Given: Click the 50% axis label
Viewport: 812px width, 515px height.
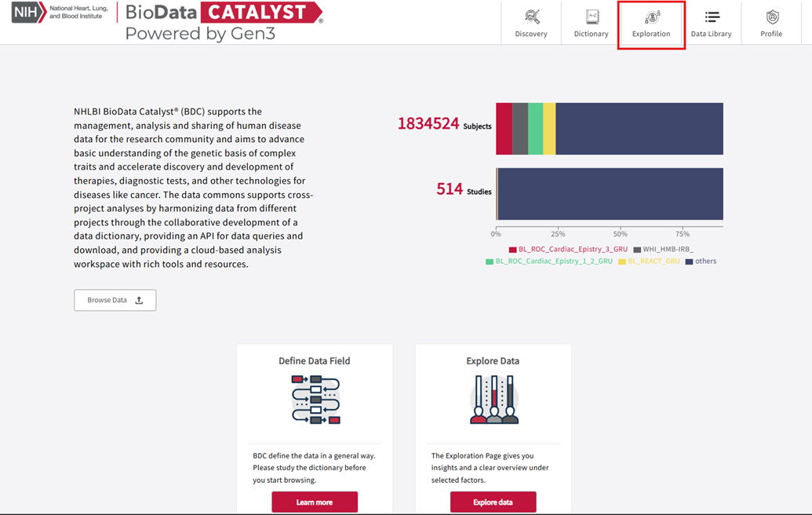Looking at the screenshot, I should [x=620, y=234].
